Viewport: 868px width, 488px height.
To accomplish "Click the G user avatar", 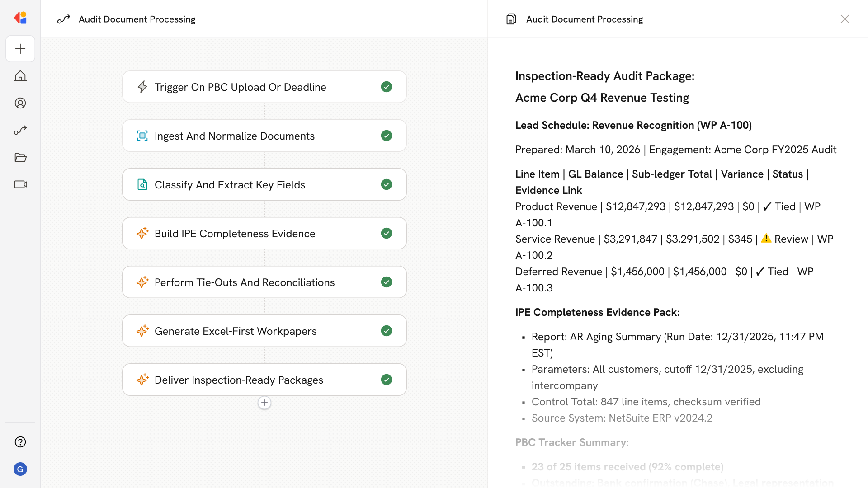I will (20, 469).
